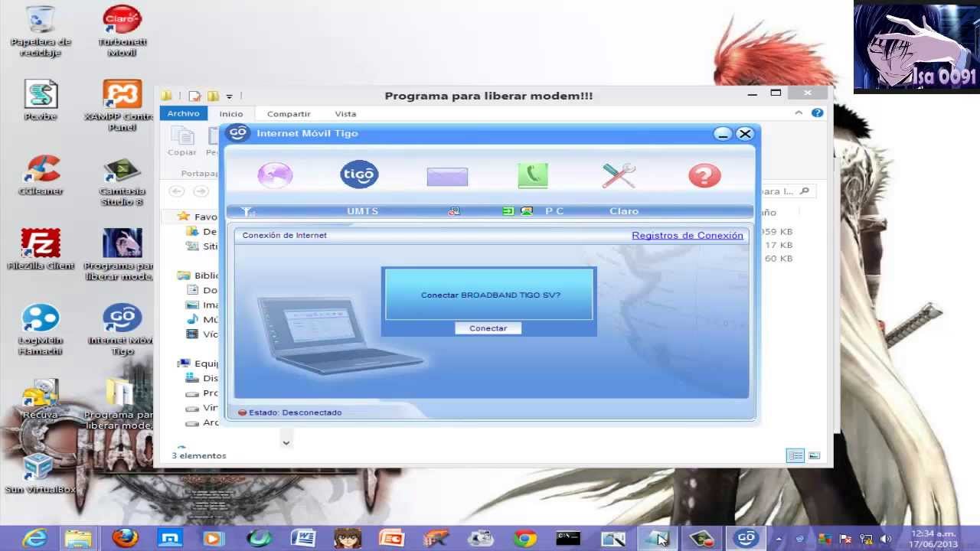Select LogMeIn Hamachi desktop icon
The height and width of the screenshot is (551, 980).
coord(41,331)
